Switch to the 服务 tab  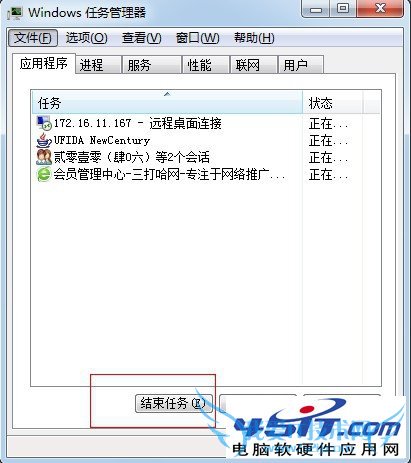pyautogui.click(x=152, y=65)
